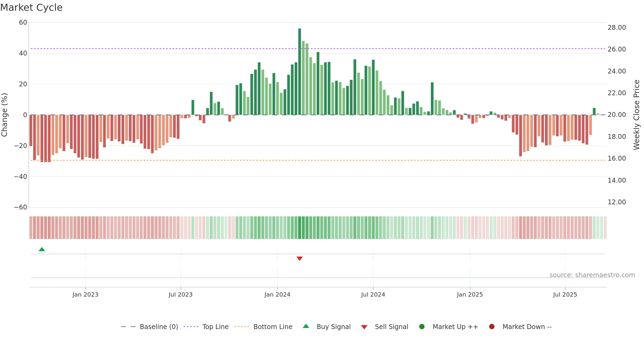Image resolution: width=644 pixels, height=362 pixels.
Task: Click the gray dashed Baseline legend swatch
Action: coord(128,327)
